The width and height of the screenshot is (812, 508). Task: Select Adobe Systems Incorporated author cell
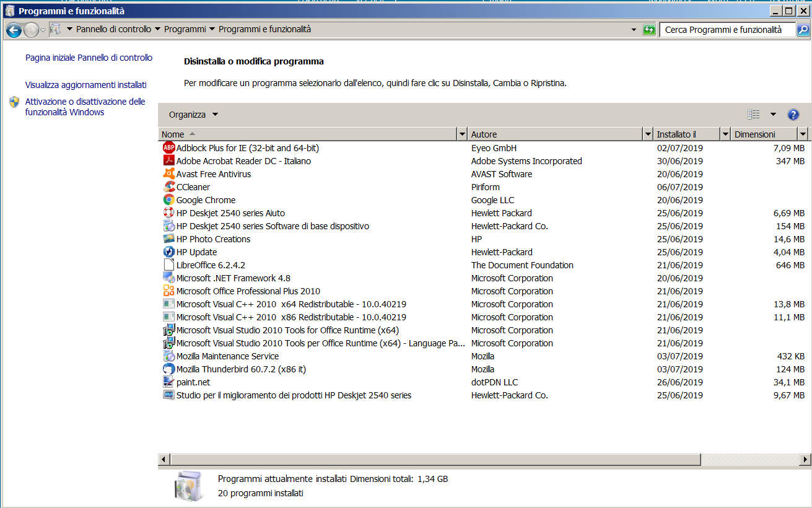pos(526,161)
